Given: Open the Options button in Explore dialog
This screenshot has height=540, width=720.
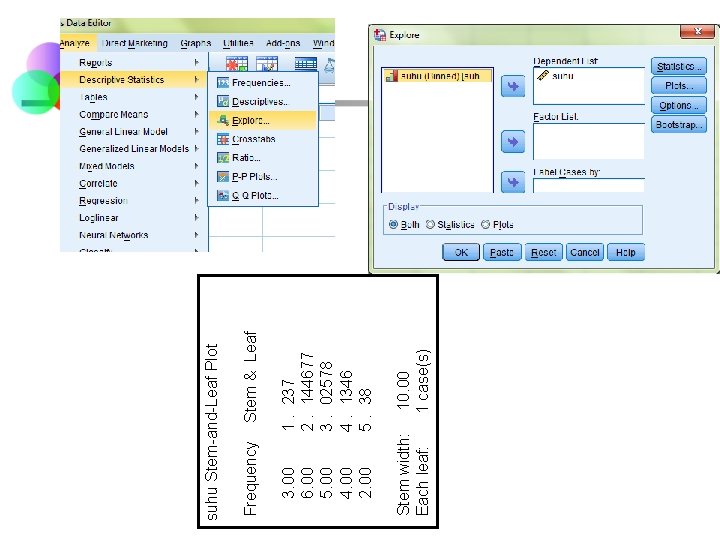Looking at the screenshot, I should click(679, 106).
